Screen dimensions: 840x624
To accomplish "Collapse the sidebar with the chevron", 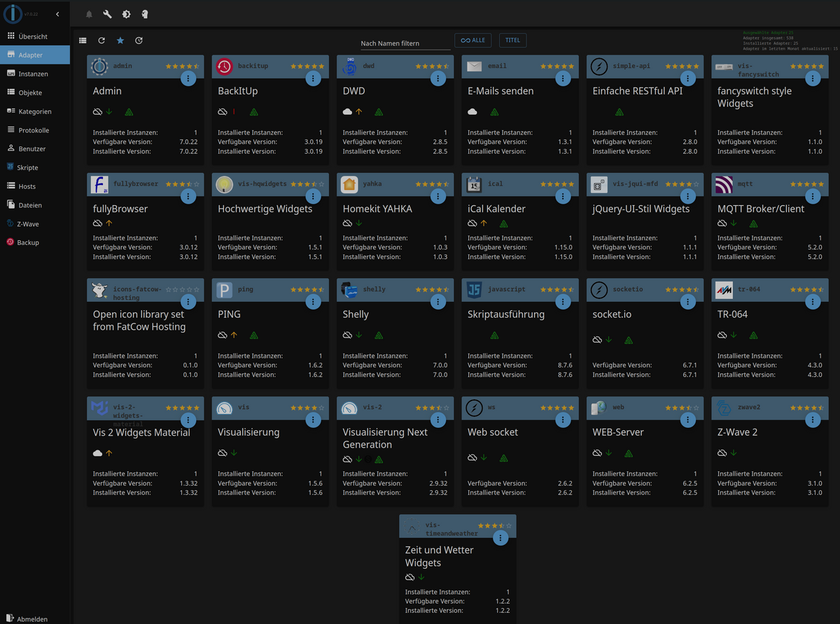I will click(57, 14).
